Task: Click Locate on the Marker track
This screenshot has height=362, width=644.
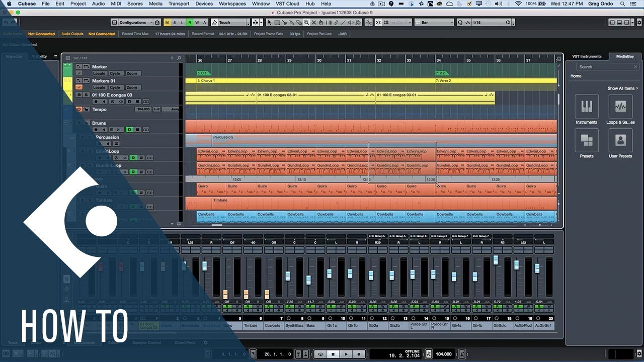Action: (x=100, y=73)
